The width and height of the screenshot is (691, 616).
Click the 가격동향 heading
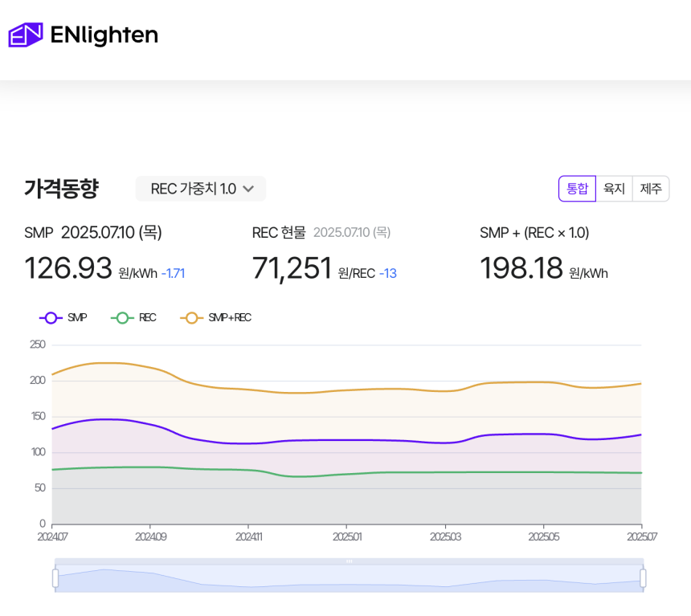coord(62,189)
